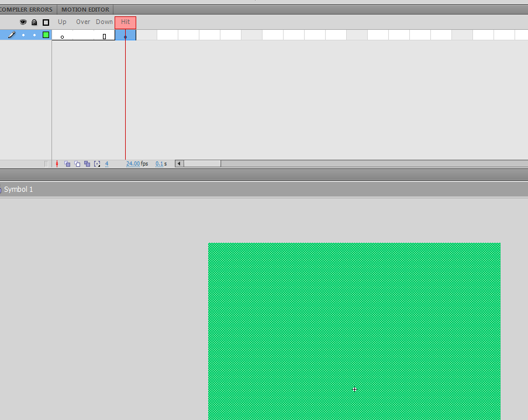This screenshot has width=528, height=420.
Task: Click the layer panel resize grip handle
Action: click(x=46, y=164)
